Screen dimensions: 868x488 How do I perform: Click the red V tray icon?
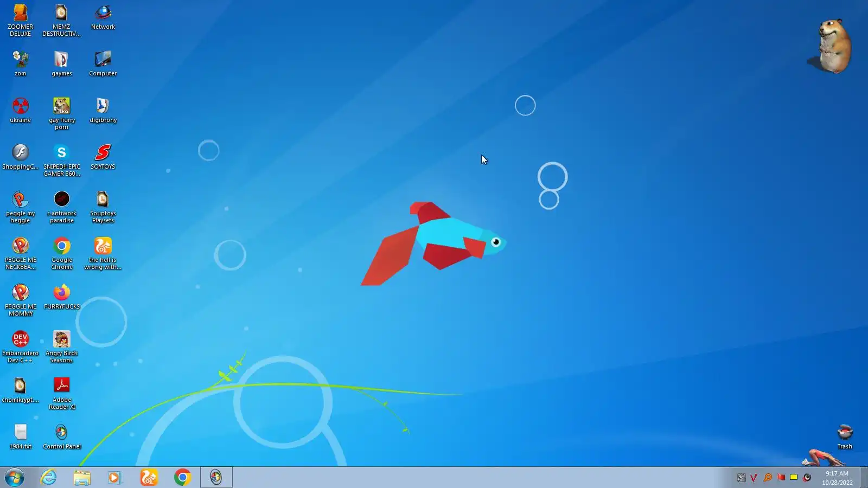[754, 478]
